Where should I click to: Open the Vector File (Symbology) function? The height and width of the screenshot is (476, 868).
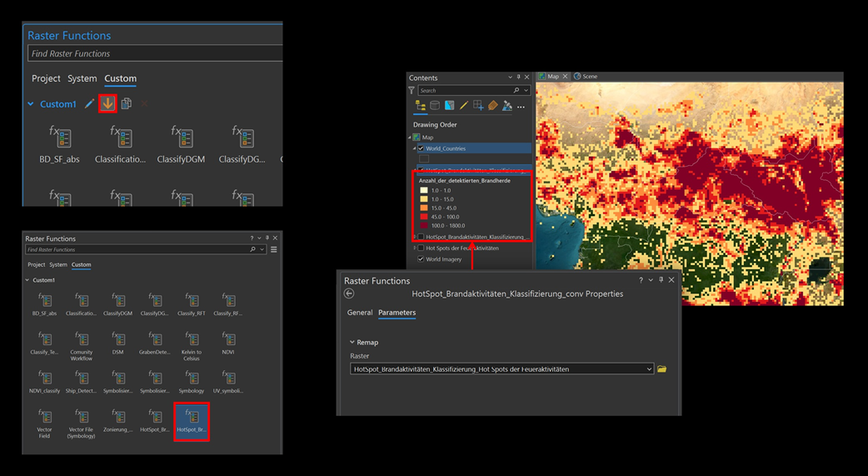click(82, 424)
